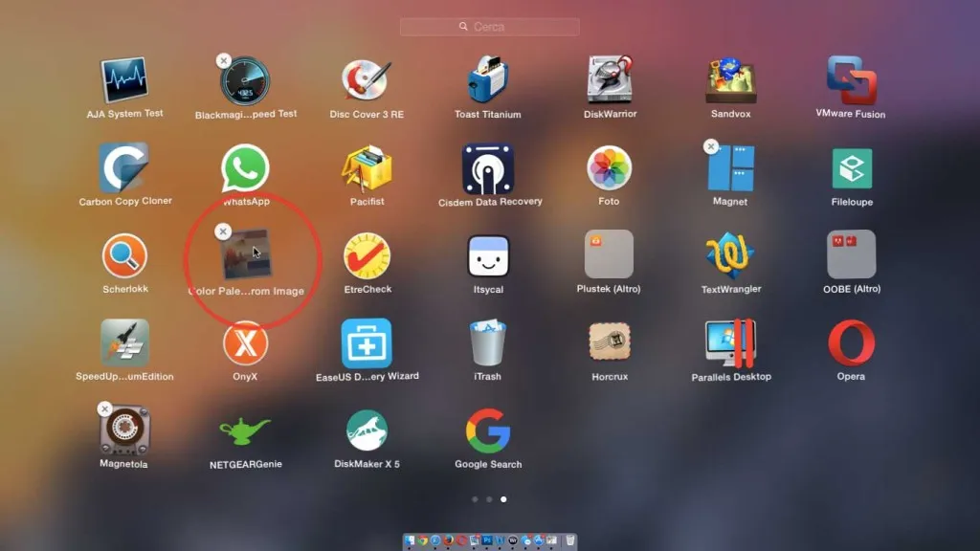The width and height of the screenshot is (980, 551).
Task: Delete Magnet using its x badge
Action: [710, 146]
